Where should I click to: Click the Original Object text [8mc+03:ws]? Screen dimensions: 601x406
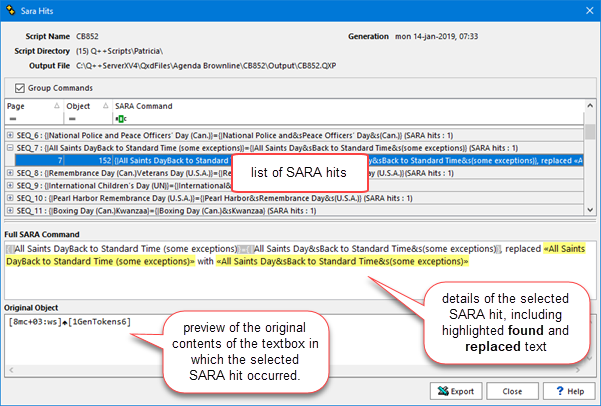click(35, 322)
